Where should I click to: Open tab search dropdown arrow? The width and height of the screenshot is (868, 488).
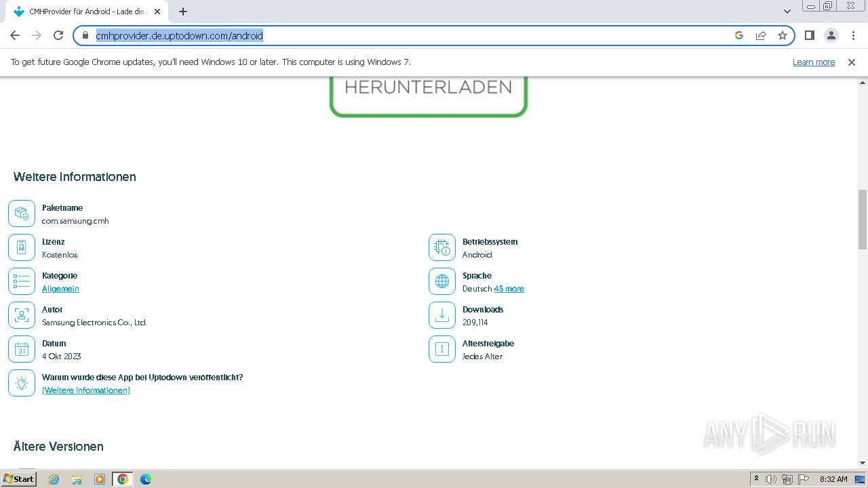click(787, 12)
